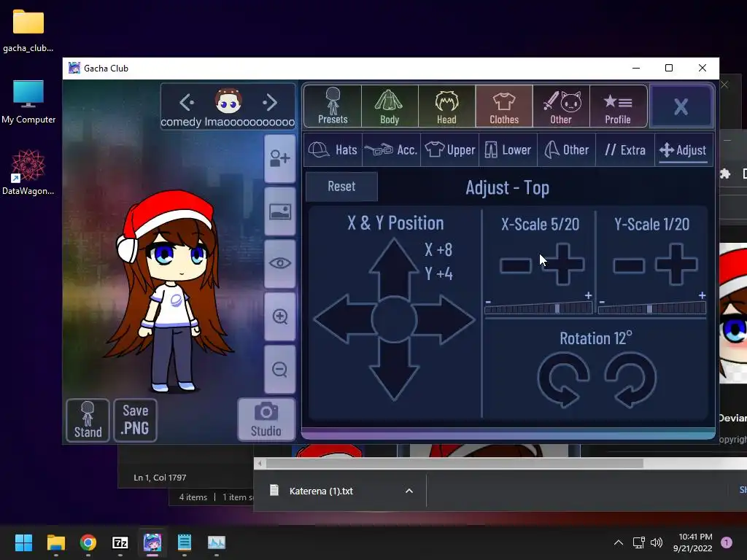Viewport: 747px width, 560px height.
Task: Open the Profile category
Action: coord(618,106)
